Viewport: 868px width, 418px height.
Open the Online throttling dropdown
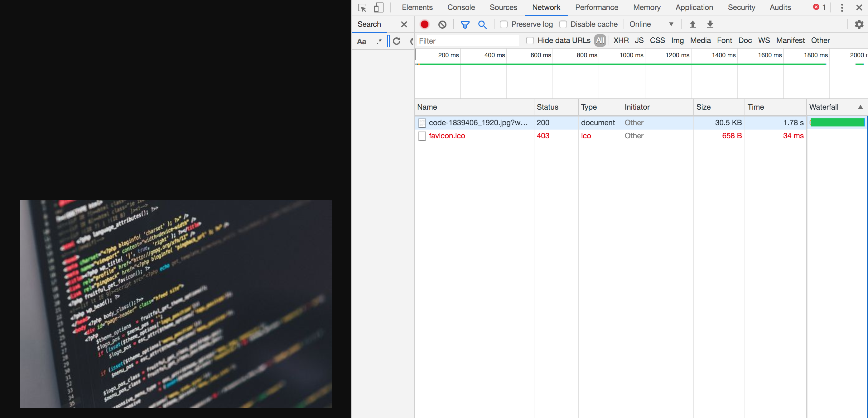pyautogui.click(x=651, y=24)
